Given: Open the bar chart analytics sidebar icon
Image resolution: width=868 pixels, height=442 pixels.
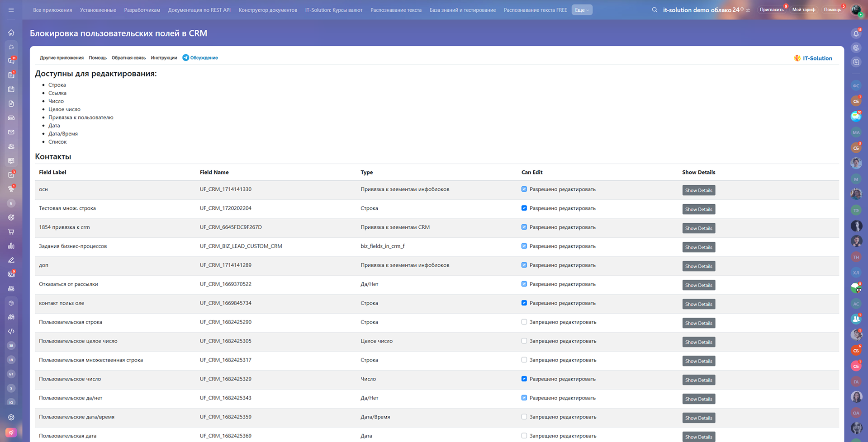Looking at the screenshot, I should 11,246.
